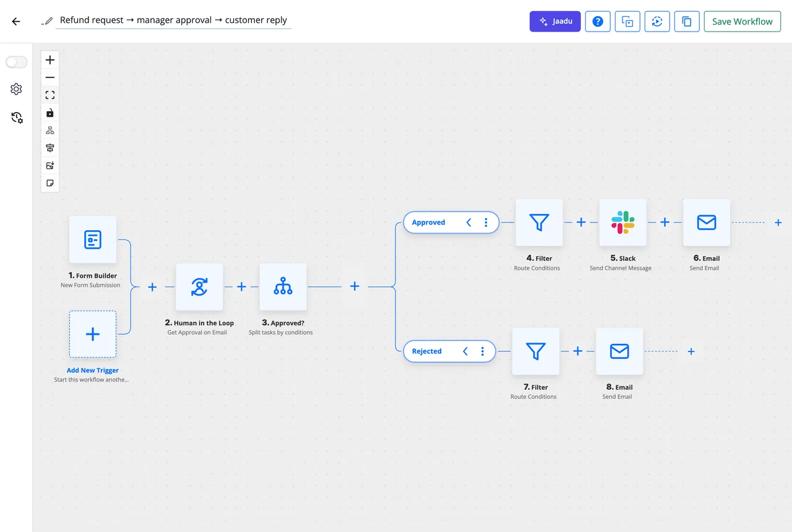Click the overlapping squares step-capture icon
Screen dimensions: 792x532
coord(627,21)
